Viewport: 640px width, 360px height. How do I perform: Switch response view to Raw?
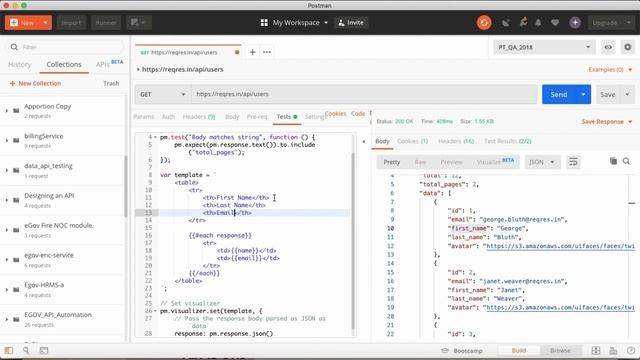(420, 162)
